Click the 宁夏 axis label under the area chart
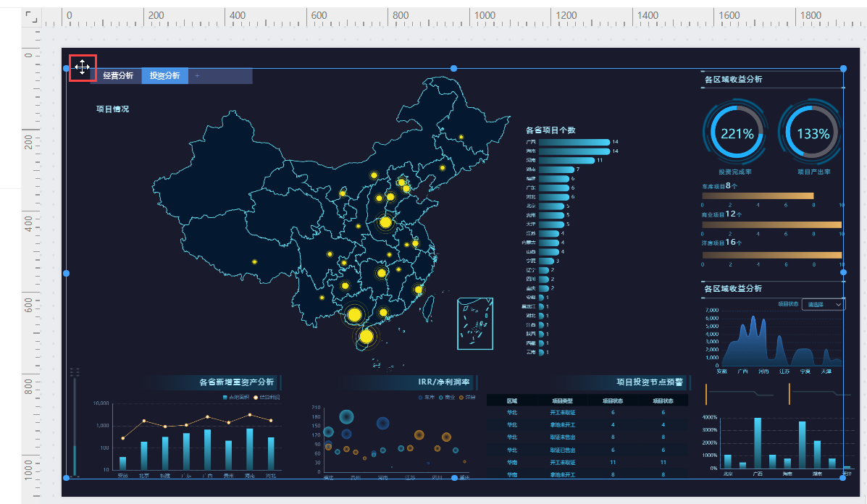Image resolution: width=867 pixels, height=504 pixels. (x=805, y=371)
